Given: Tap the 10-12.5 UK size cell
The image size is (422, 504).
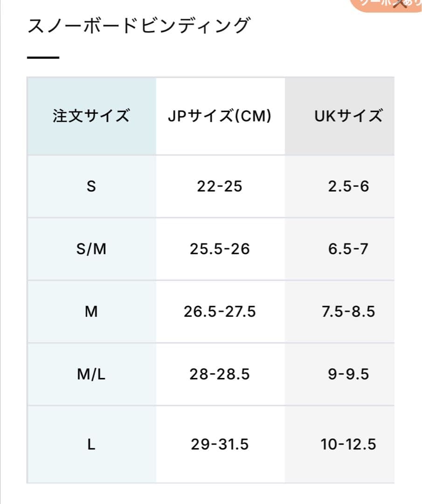Looking at the screenshot, I should click(348, 444).
